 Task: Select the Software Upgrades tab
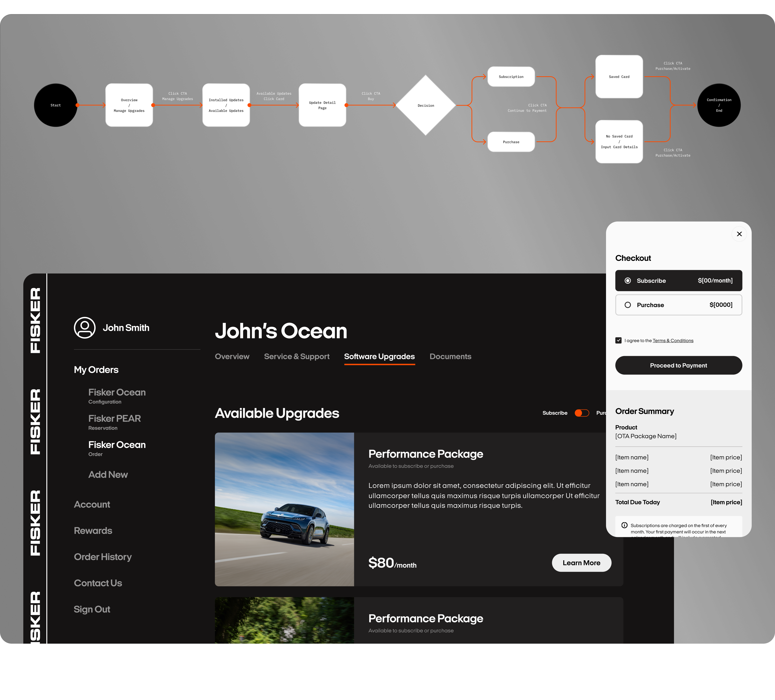pyautogui.click(x=379, y=357)
